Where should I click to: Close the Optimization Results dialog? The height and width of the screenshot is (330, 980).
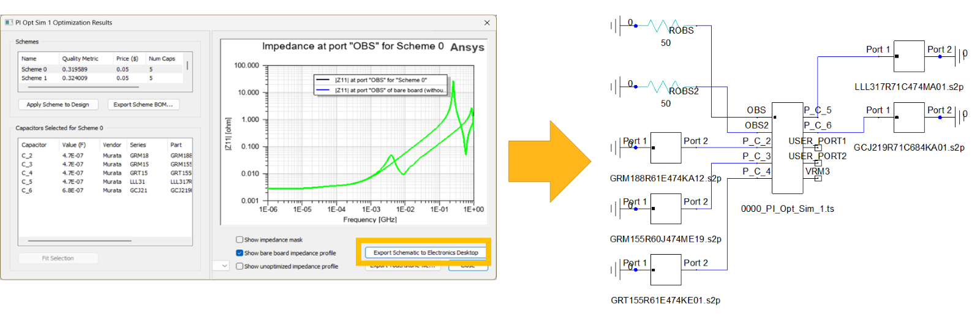[487, 23]
